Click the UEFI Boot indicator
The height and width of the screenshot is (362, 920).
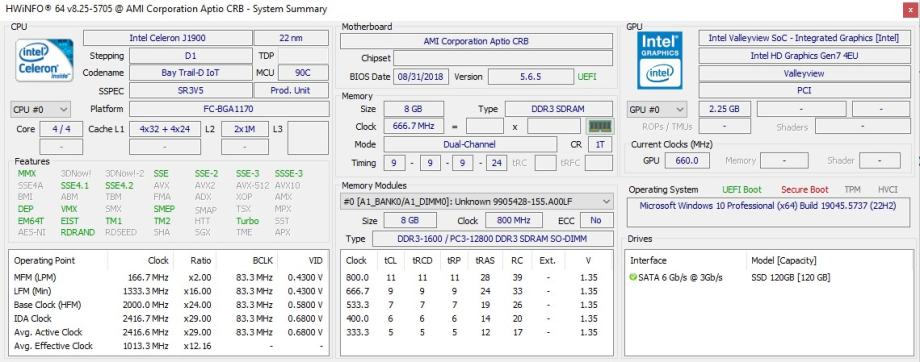point(742,190)
